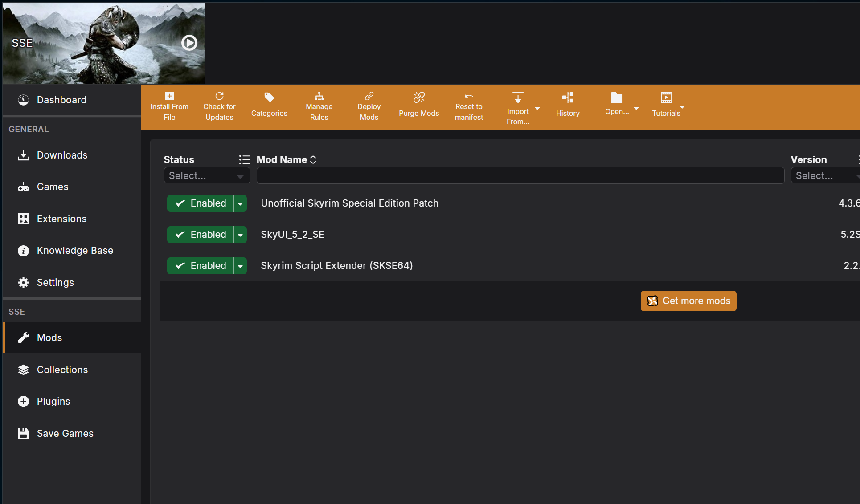Toggle Enabled status for Unofficial Skyrim Patch
This screenshot has height=504, width=860.
click(x=201, y=203)
